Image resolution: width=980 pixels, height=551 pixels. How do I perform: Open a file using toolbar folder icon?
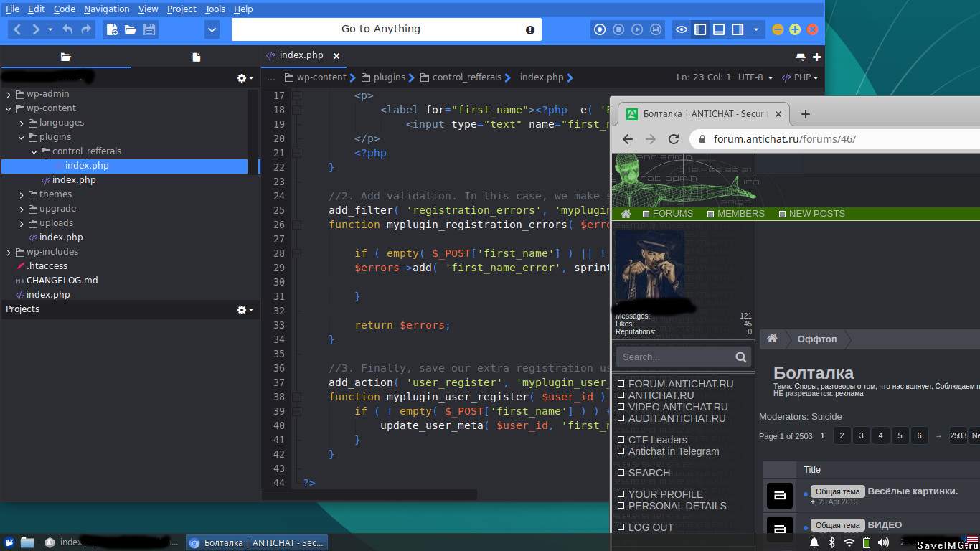click(x=130, y=29)
